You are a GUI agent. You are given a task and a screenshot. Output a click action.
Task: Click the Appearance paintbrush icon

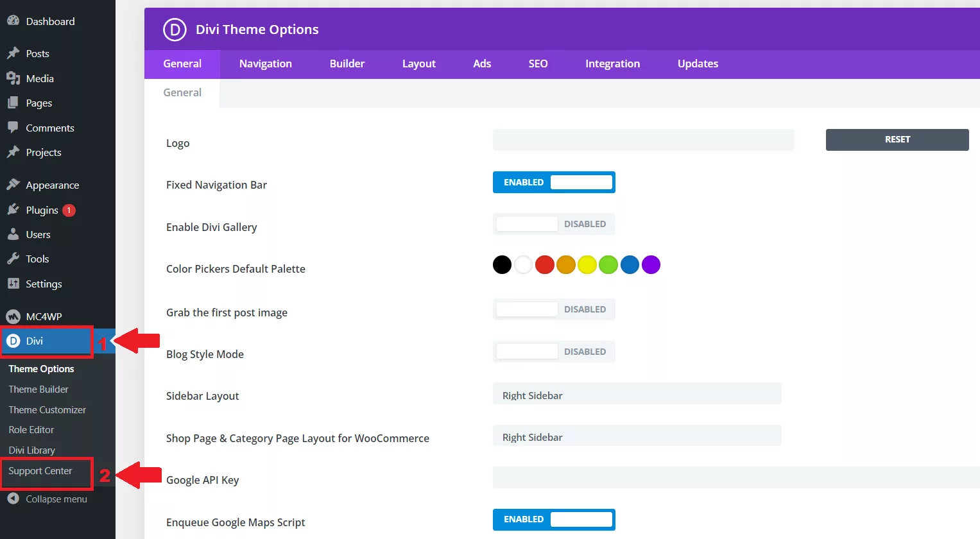coord(13,185)
